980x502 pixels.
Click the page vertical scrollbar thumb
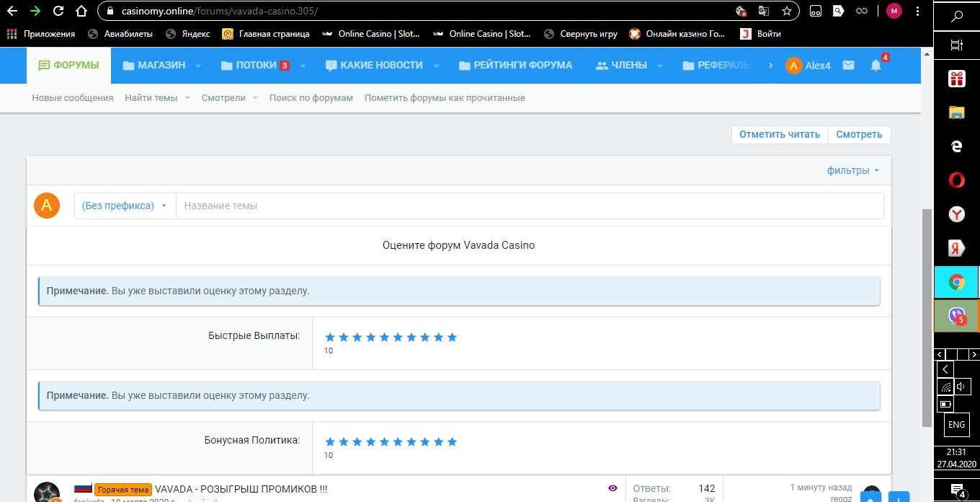(x=927, y=318)
